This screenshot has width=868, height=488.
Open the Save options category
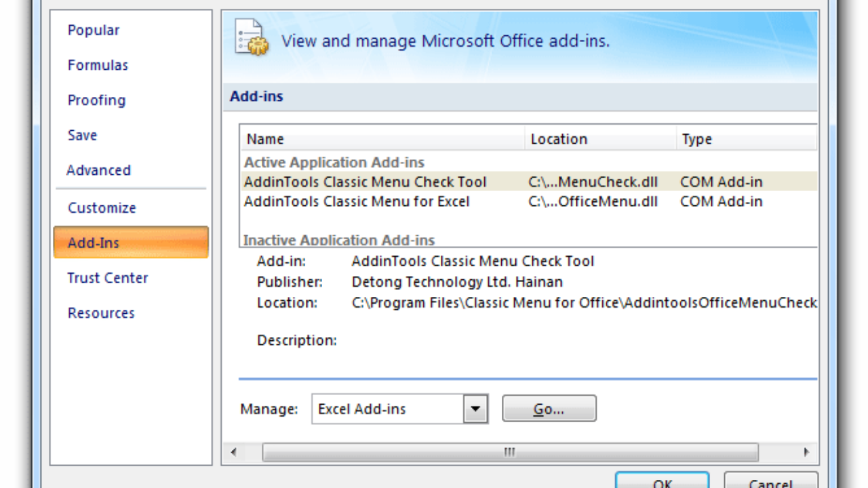(82, 135)
